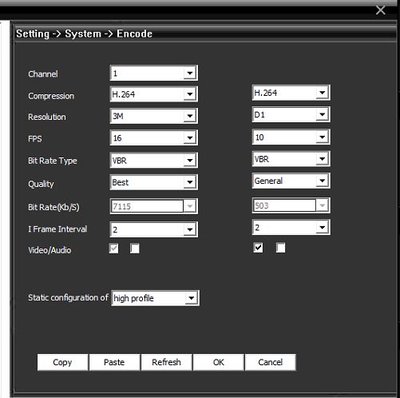Click the Paste button

[x=114, y=362]
